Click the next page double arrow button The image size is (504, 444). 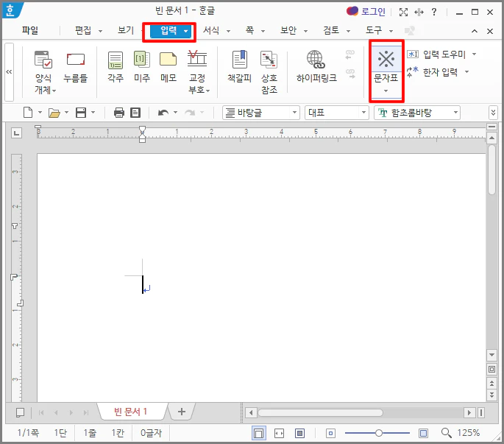point(491,395)
